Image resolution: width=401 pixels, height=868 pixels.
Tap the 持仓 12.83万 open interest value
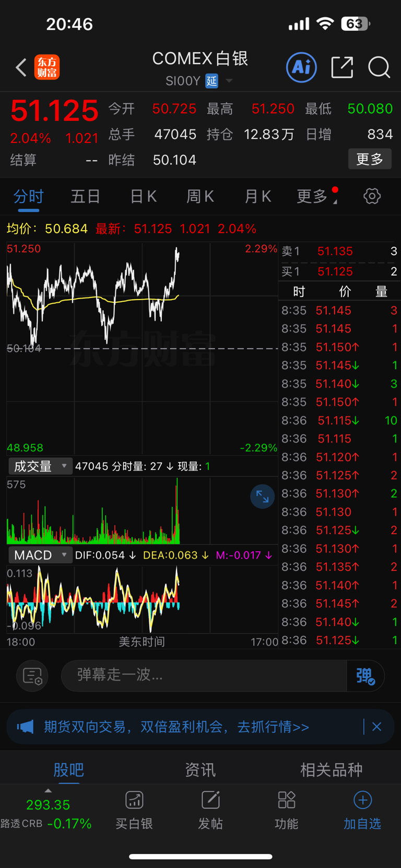pyautogui.click(x=269, y=135)
